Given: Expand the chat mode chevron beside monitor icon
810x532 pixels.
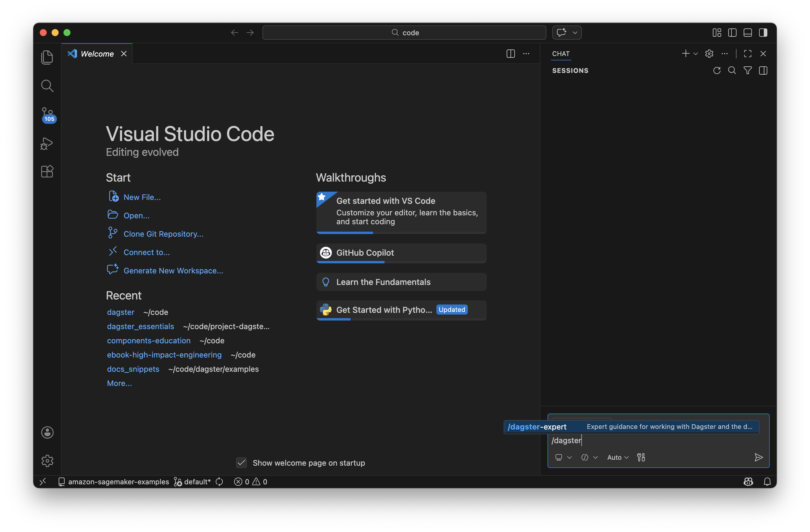Looking at the screenshot, I should coord(569,457).
